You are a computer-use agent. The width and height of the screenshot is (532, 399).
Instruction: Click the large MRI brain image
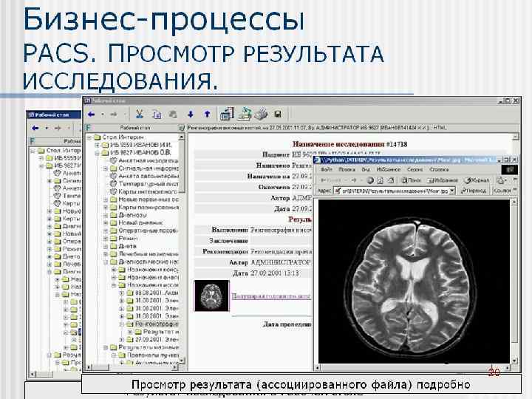(414, 282)
